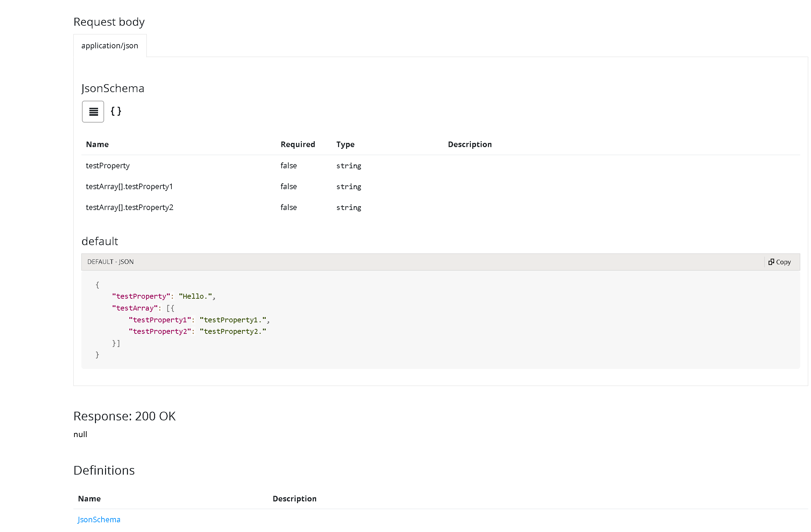
Task: Click the string type in the testArray[].testProperty2 row
Action: pyautogui.click(x=349, y=208)
